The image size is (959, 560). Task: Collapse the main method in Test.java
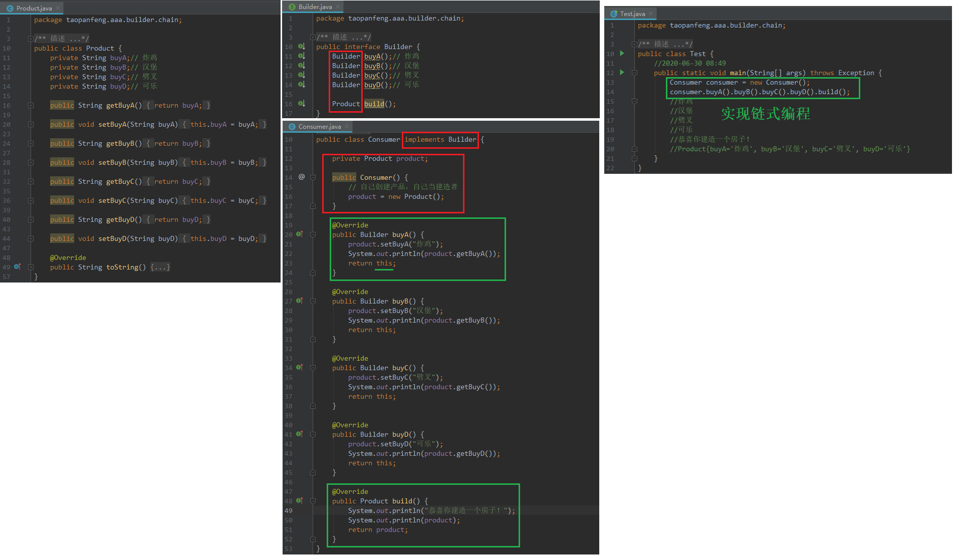(x=634, y=73)
